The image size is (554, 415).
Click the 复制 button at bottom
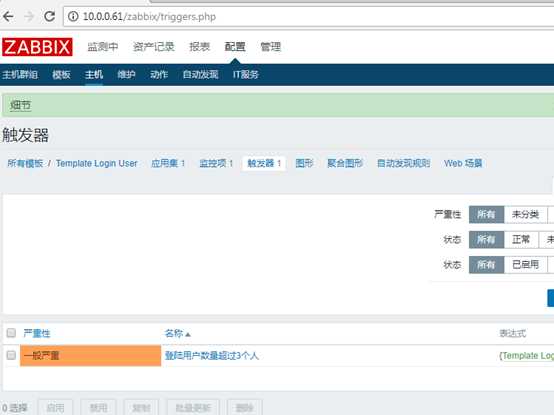(x=141, y=408)
